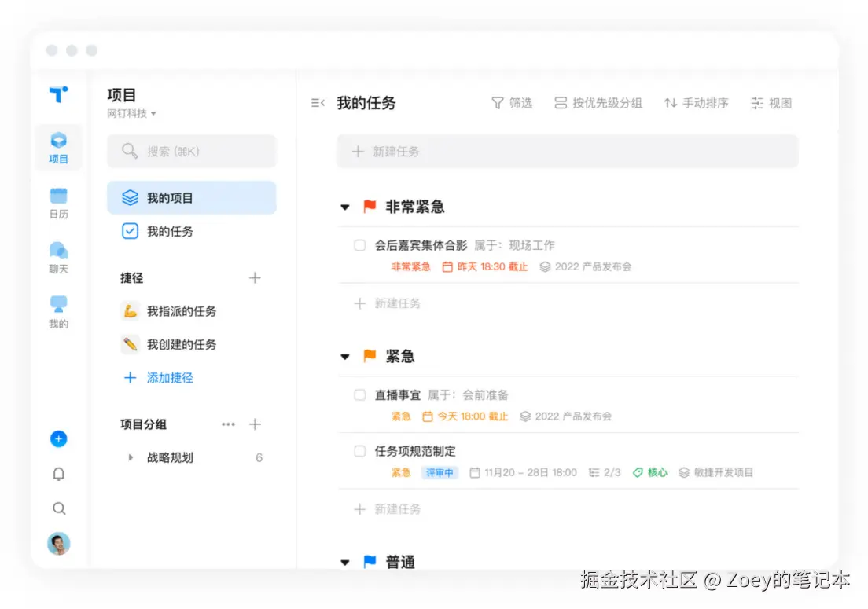The width and height of the screenshot is (868, 609).
Task: Add a new project group plus
Action: [x=255, y=424]
